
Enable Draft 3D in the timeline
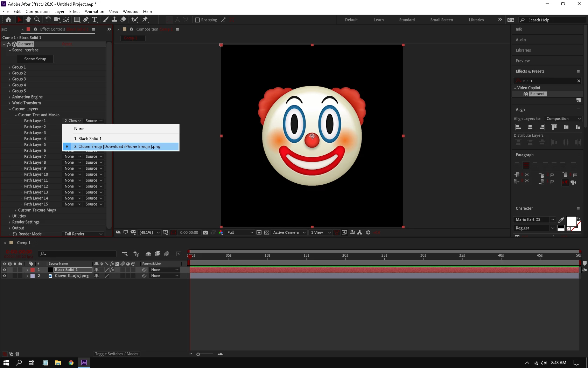136,254
